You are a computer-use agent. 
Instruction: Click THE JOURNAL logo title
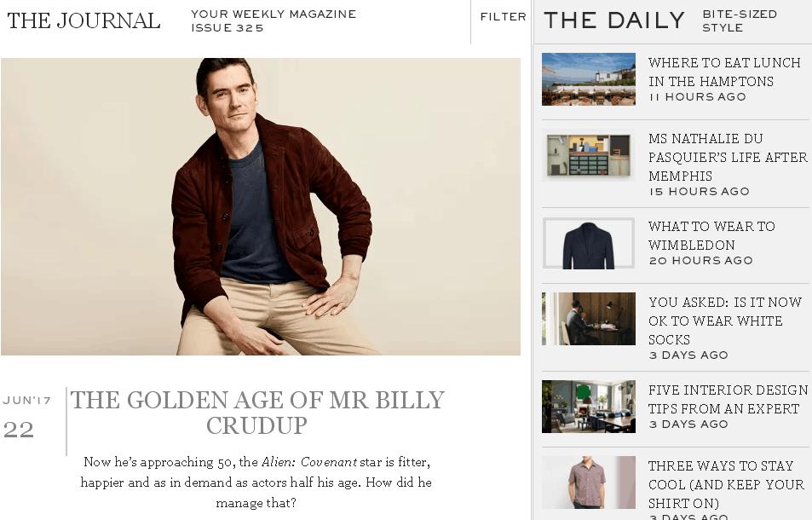click(x=84, y=20)
